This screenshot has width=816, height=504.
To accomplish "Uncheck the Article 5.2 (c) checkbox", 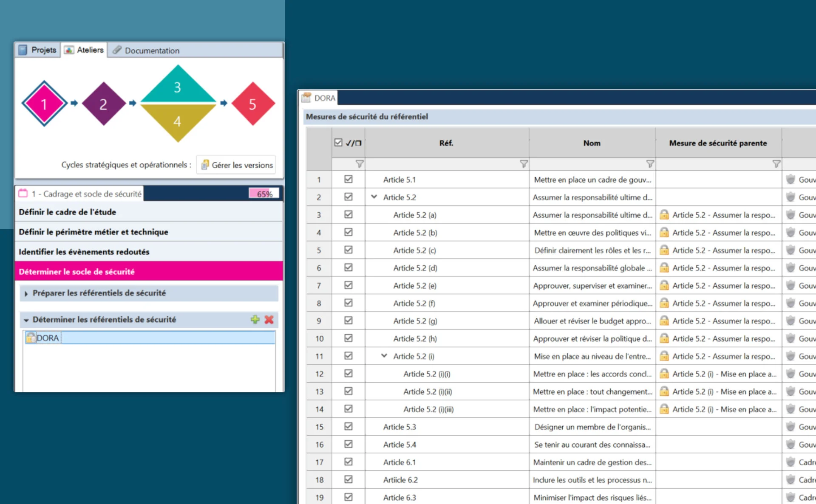I will (348, 250).
